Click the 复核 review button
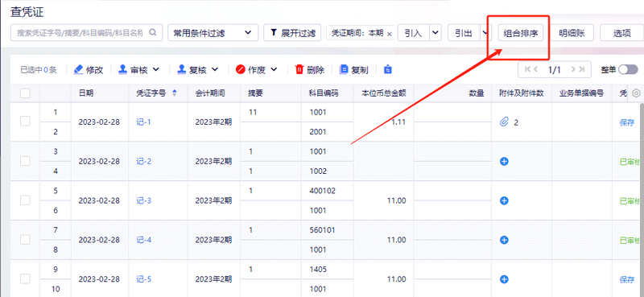The height and width of the screenshot is (297, 644). tap(192, 70)
